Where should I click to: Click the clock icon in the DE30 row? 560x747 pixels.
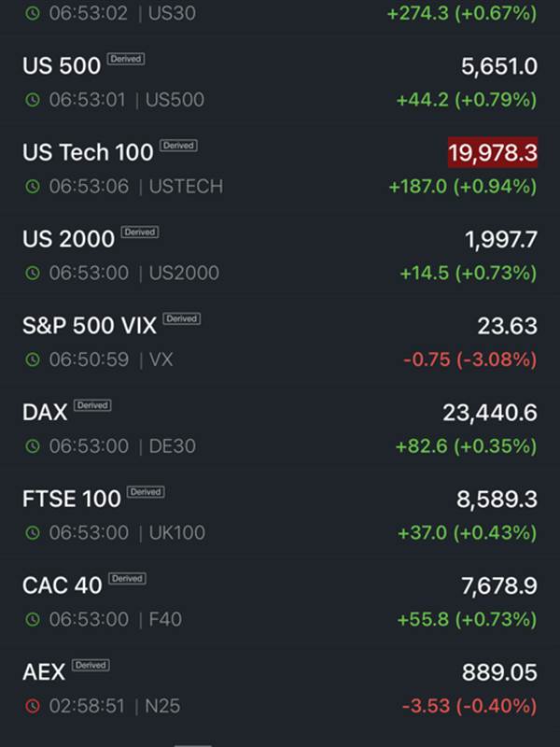(33, 446)
